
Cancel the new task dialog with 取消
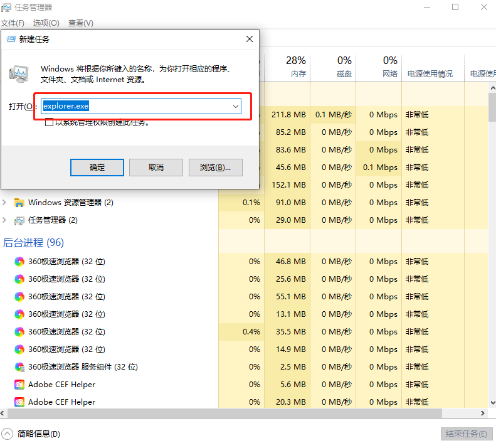(156, 168)
